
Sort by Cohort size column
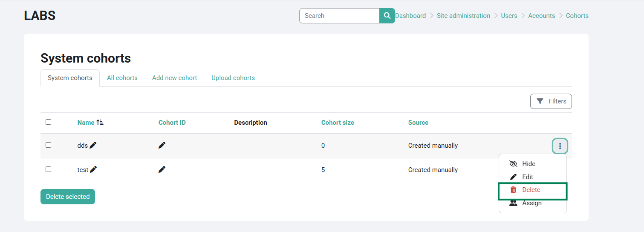click(x=338, y=123)
